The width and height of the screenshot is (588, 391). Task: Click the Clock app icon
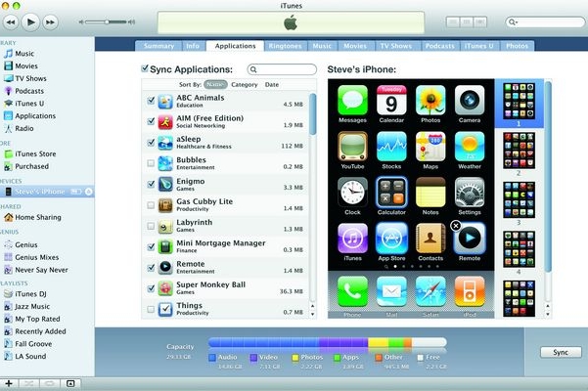(352, 193)
